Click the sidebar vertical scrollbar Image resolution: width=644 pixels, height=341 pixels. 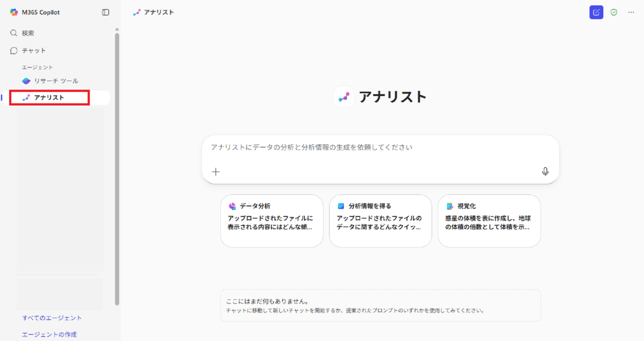point(117,169)
